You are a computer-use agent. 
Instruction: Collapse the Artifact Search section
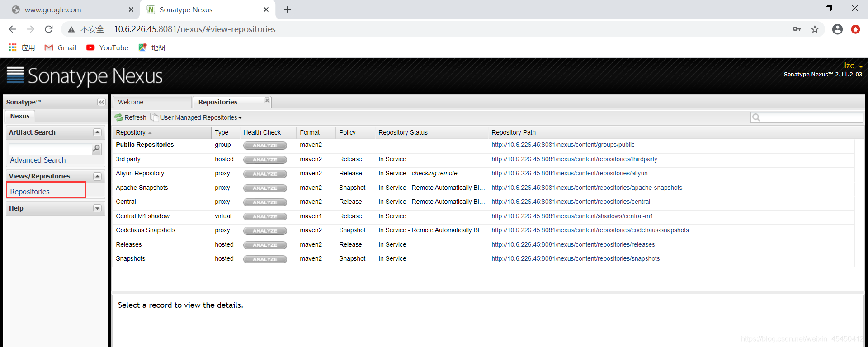97,132
